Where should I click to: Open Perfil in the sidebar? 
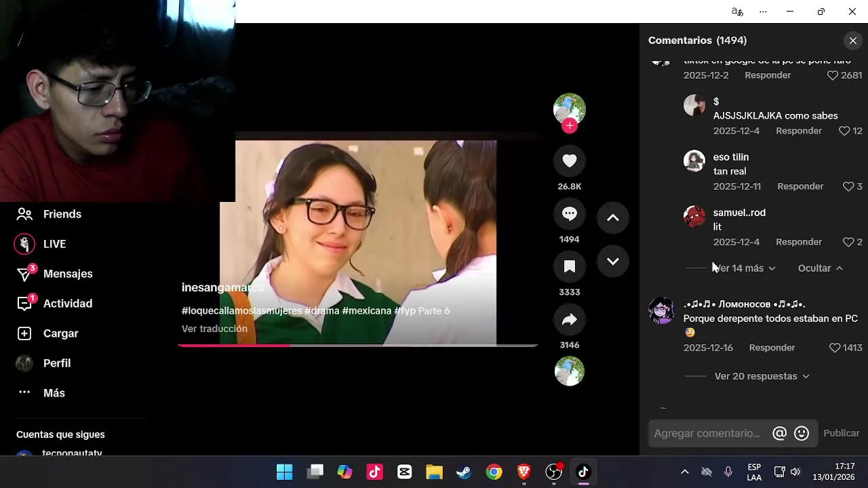(44, 363)
